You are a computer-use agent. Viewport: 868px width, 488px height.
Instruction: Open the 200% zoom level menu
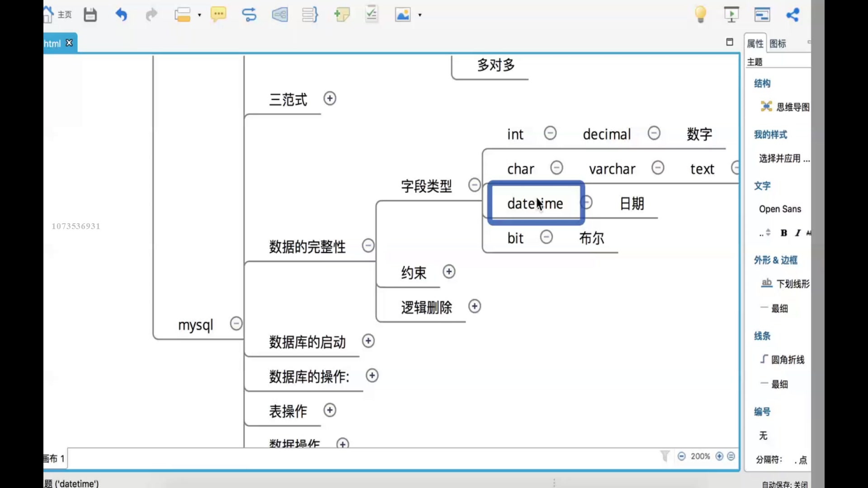pyautogui.click(x=700, y=456)
